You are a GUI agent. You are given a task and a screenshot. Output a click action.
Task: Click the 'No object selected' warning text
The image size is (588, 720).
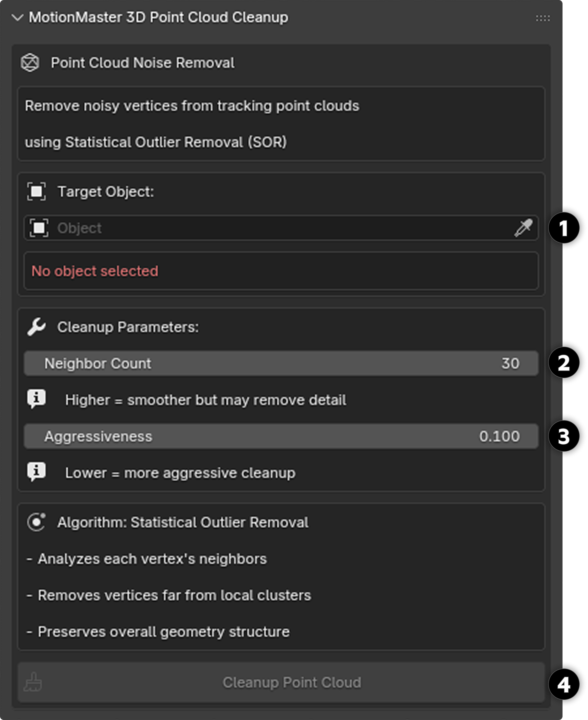pos(95,271)
